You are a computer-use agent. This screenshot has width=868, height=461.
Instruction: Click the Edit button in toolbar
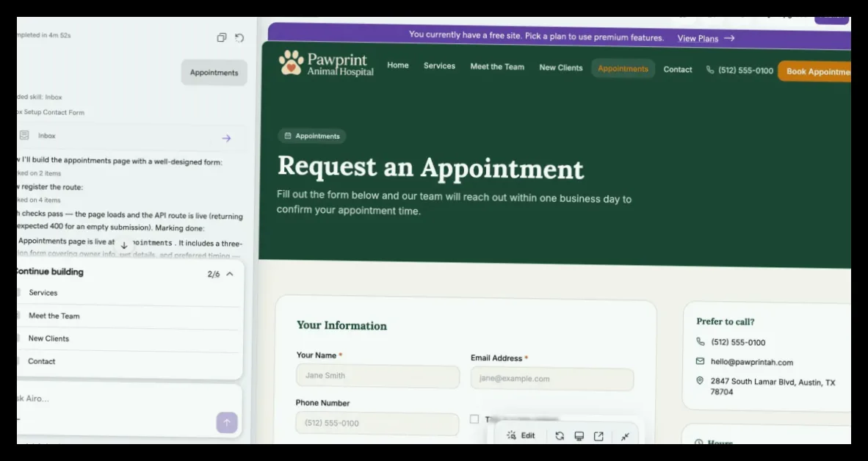(521, 435)
